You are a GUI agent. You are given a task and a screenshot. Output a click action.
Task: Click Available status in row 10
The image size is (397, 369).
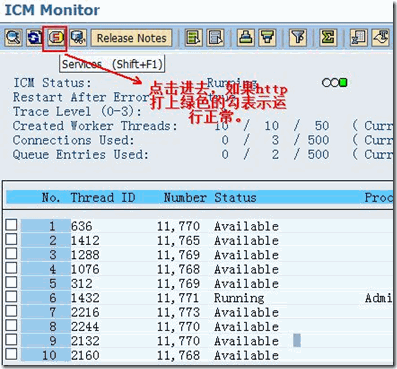pyautogui.click(x=246, y=355)
